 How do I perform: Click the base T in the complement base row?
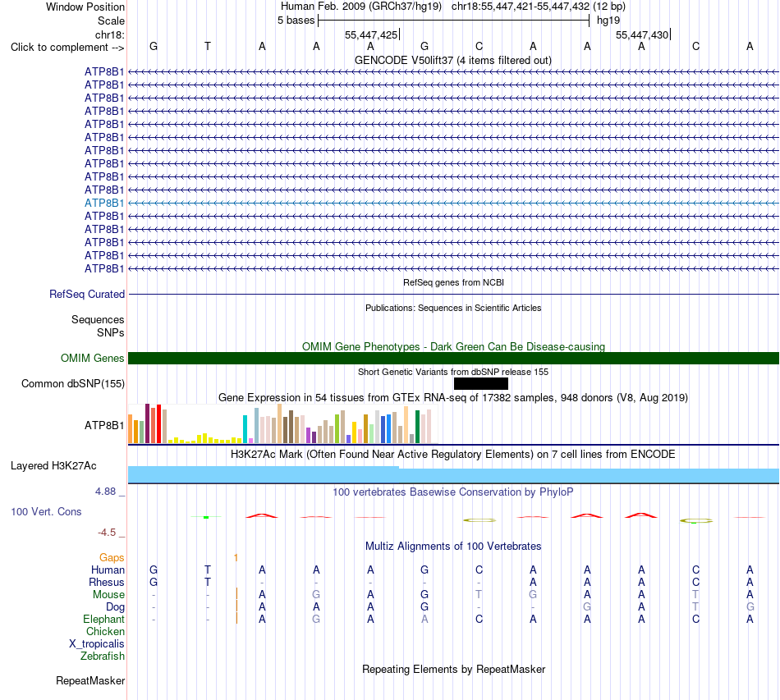(x=208, y=46)
